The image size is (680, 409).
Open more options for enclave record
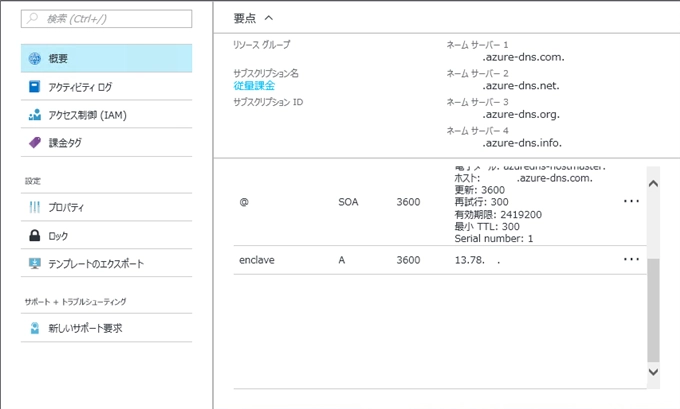[631, 259]
